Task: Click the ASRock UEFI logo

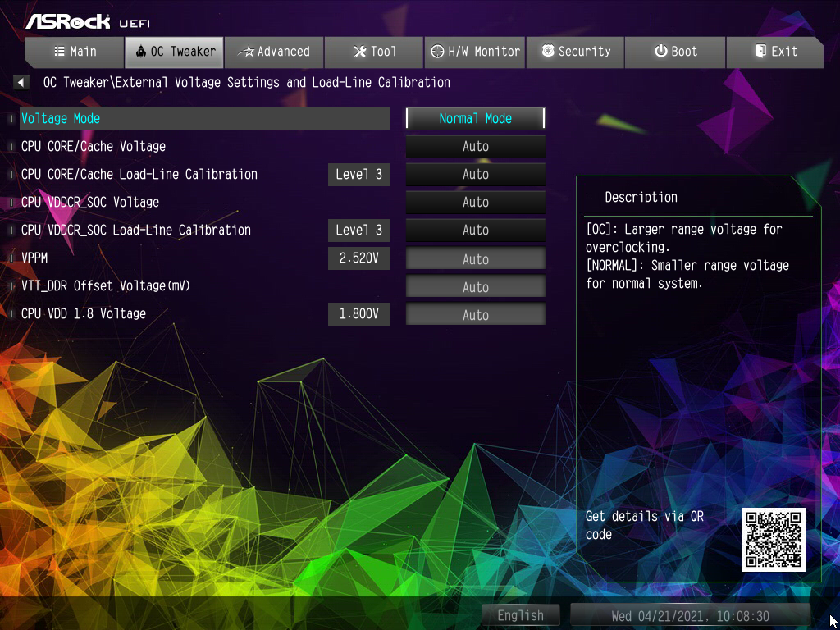Action: [87, 21]
